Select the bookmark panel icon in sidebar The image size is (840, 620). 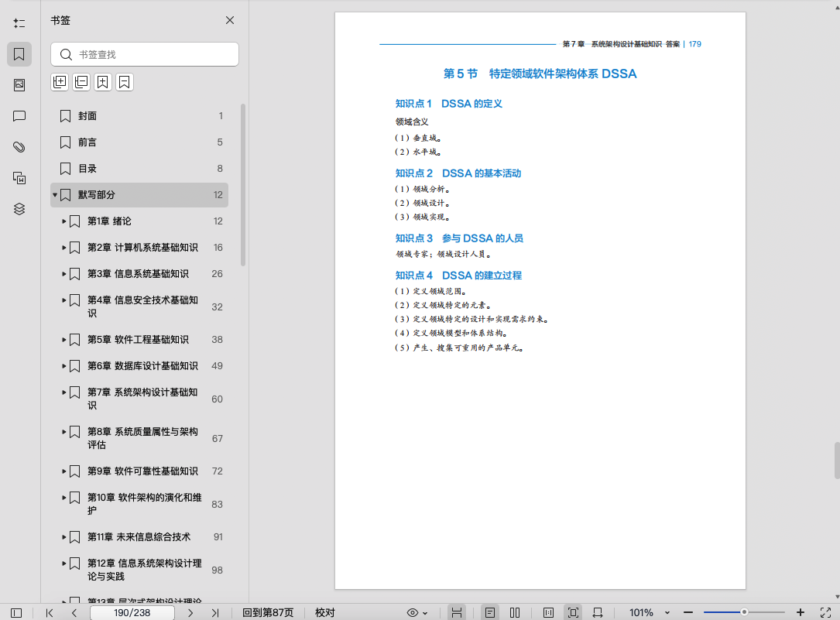pos(19,54)
